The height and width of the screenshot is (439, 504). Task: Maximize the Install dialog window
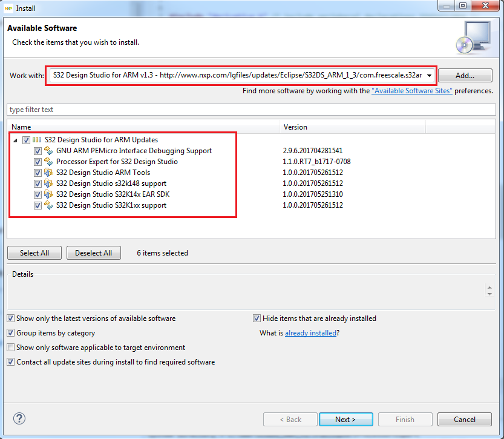coord(462,5)
